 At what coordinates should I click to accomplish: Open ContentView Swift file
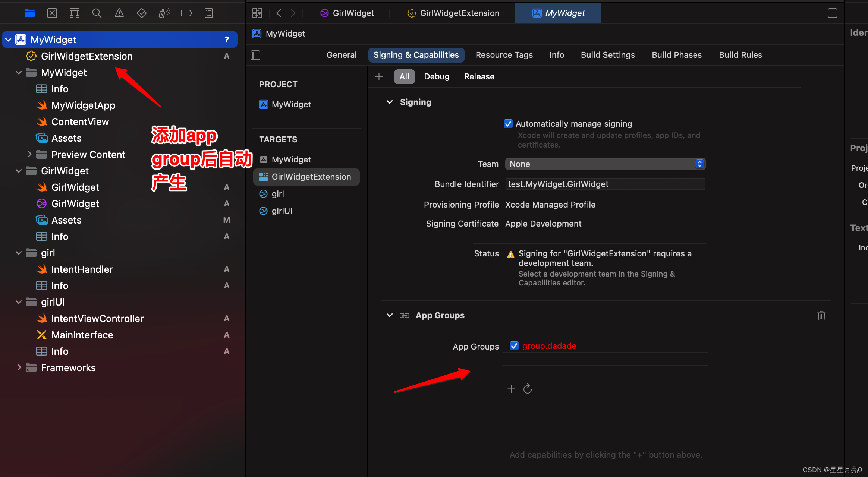(x=80, y=122)
